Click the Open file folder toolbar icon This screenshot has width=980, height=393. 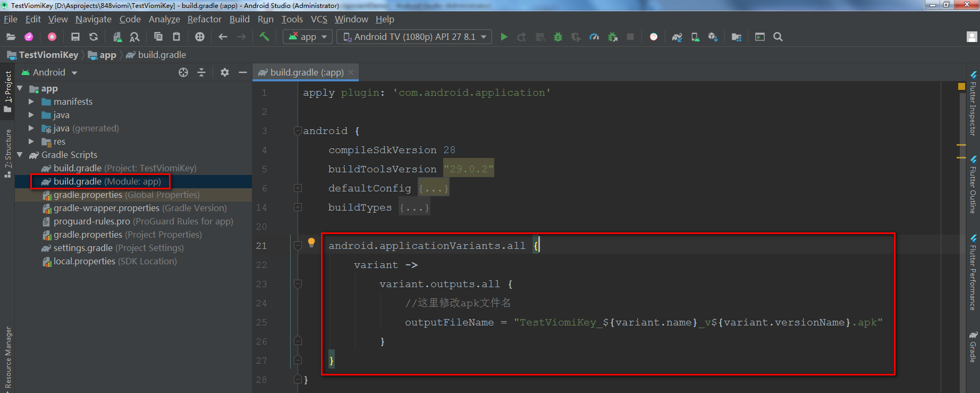[11, 37]
